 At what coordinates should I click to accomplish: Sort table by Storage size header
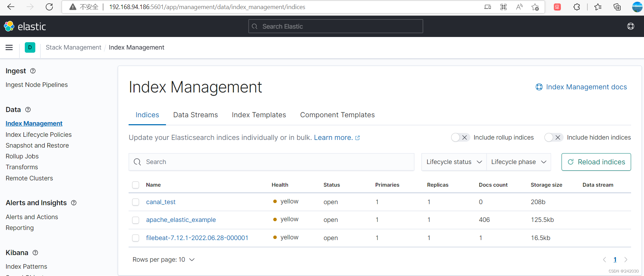pyautogui.click(x=547, y=185)
